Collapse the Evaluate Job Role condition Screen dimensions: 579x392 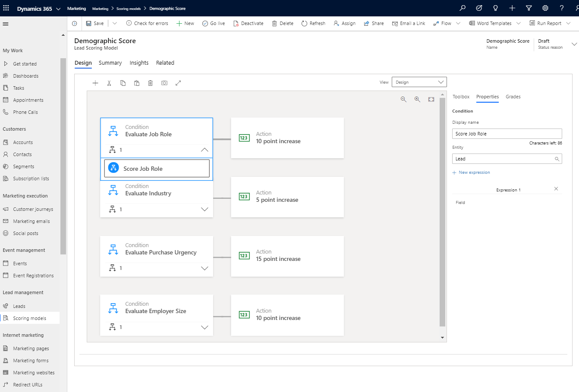[205, 150]
